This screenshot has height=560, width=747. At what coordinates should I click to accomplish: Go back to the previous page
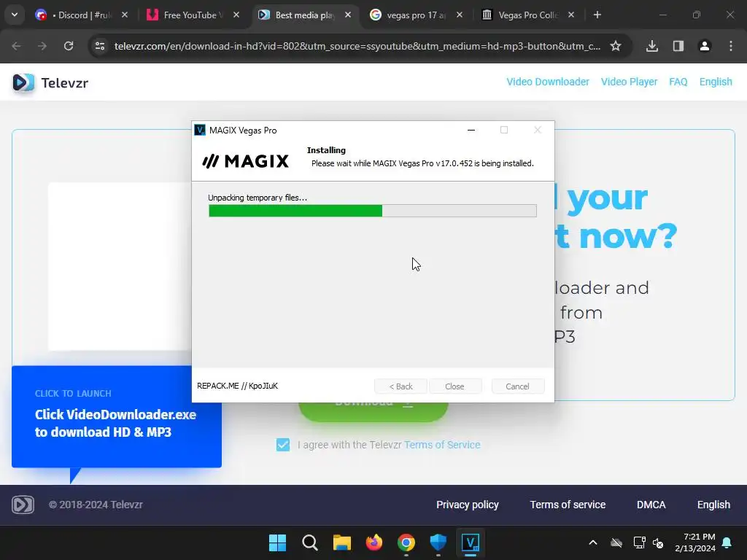[x=16, y=46]
